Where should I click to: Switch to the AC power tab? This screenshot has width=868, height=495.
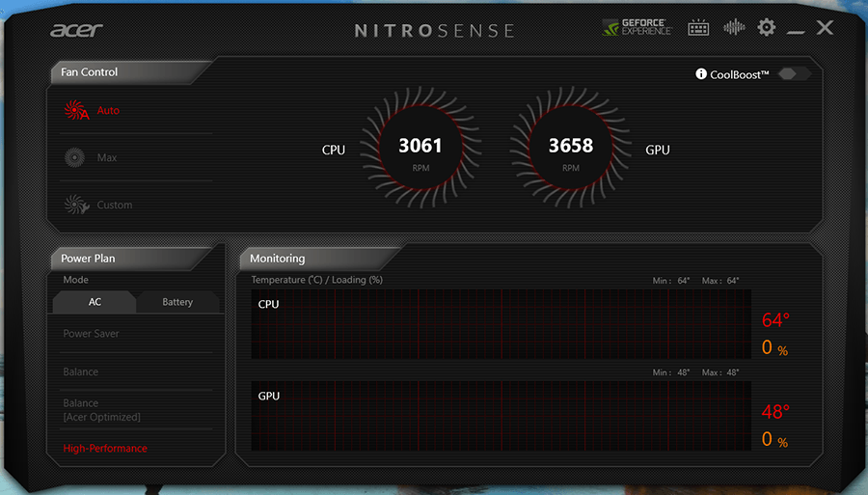[x=95, y=302]
